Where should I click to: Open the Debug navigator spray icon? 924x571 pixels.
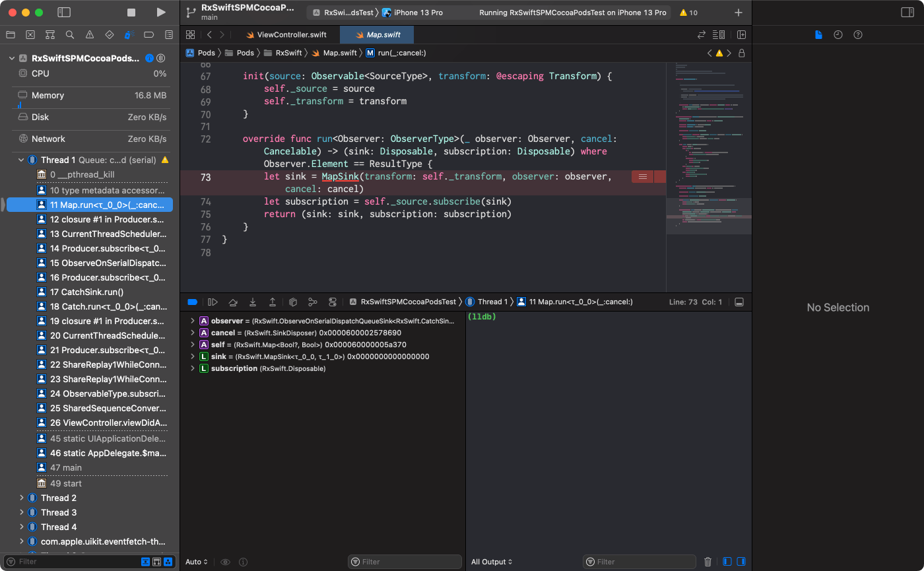129,34
